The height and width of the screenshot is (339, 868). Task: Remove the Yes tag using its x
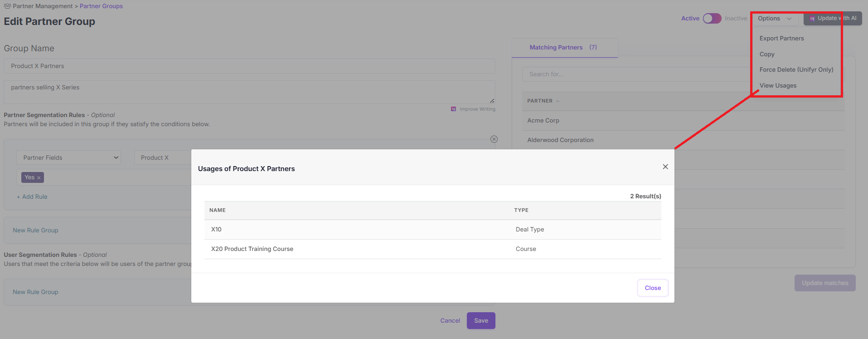click(39, 178)
